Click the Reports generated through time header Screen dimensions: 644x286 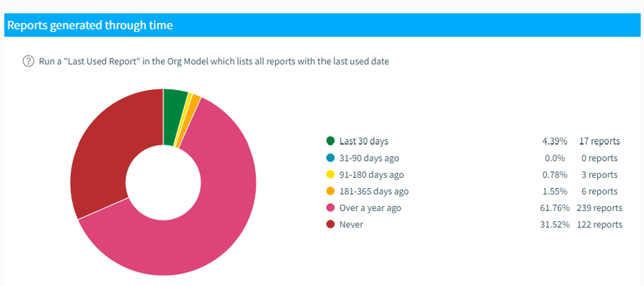pos(90,25)
